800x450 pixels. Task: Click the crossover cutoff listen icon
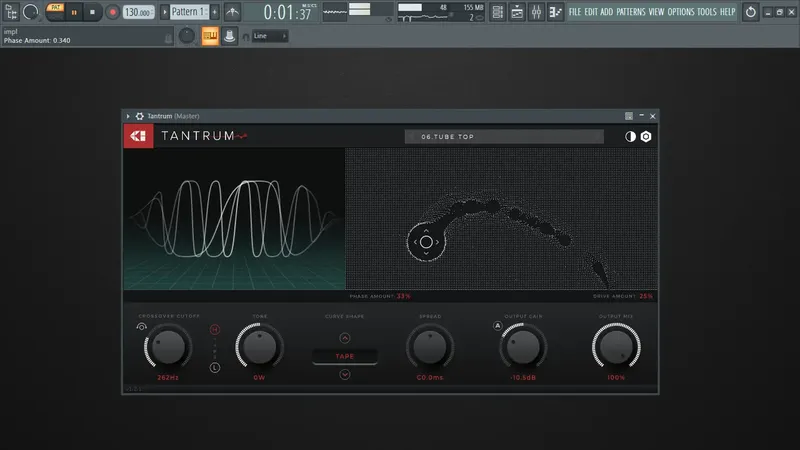click(142, 327)
